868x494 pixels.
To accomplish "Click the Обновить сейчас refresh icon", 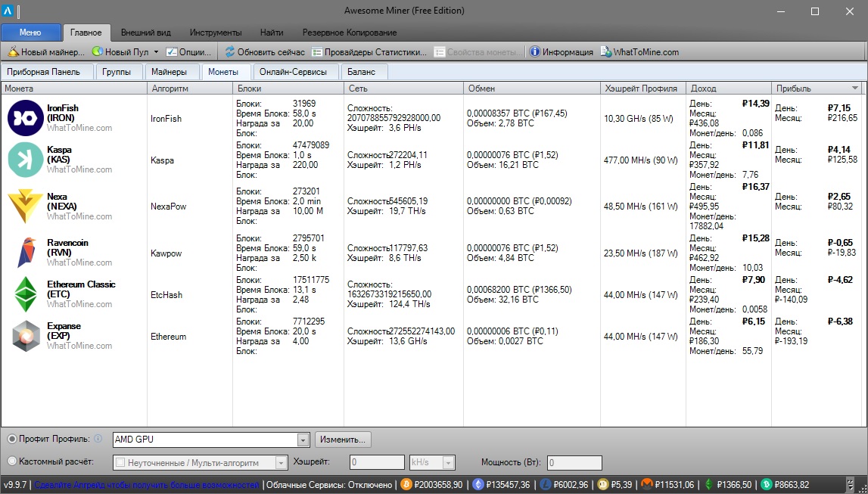I will click(230, 52).
